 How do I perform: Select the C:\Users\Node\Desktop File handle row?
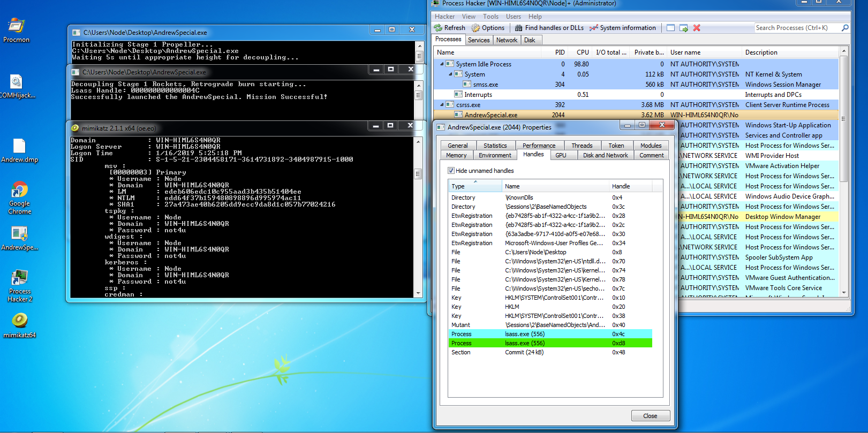pos(550,252)
